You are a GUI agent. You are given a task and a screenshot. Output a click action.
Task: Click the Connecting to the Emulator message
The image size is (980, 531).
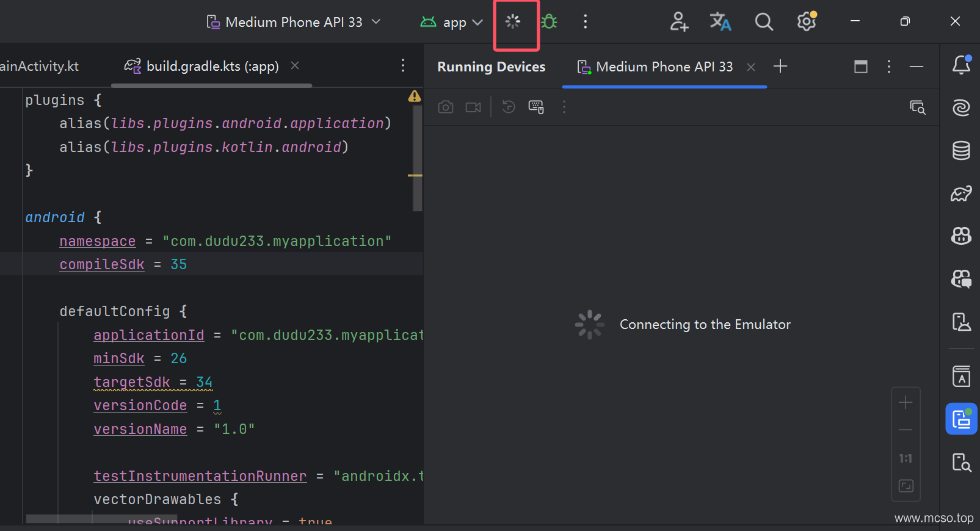705,325
